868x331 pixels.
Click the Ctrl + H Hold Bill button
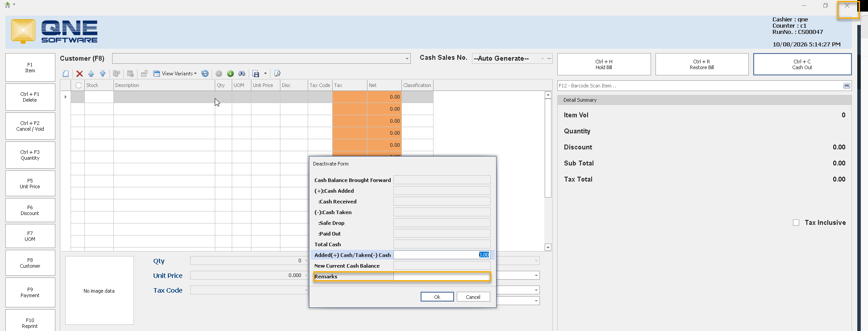coord(604,64)
